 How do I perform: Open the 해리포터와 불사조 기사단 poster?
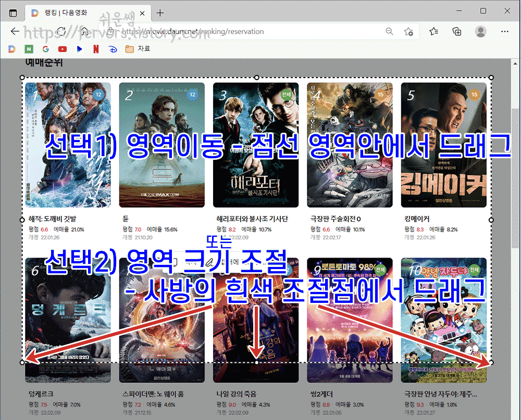pyautogui.click(x=256, y=145)
